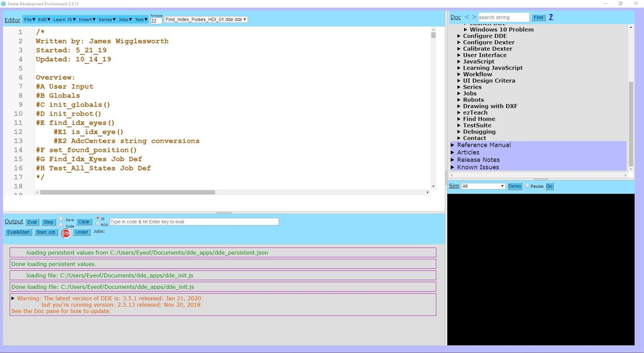Click the fontsize input field
Viewport: 644px width, 353px height.
click(x=156, y=21)
